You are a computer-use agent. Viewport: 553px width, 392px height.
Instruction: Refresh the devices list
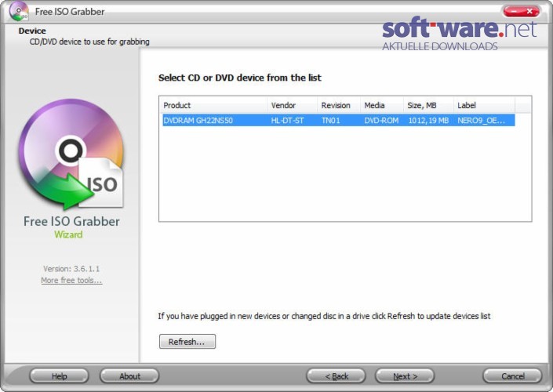pos(187,342)
